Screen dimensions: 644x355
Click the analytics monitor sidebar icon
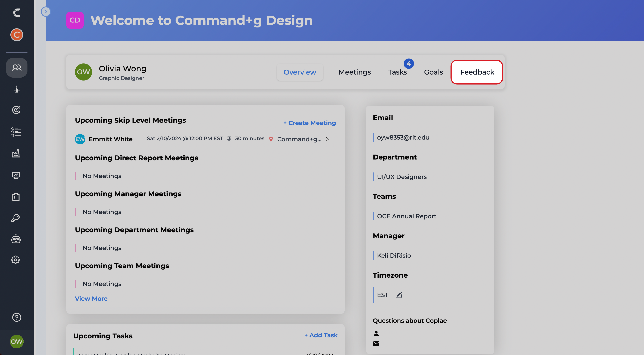point(16,176)
